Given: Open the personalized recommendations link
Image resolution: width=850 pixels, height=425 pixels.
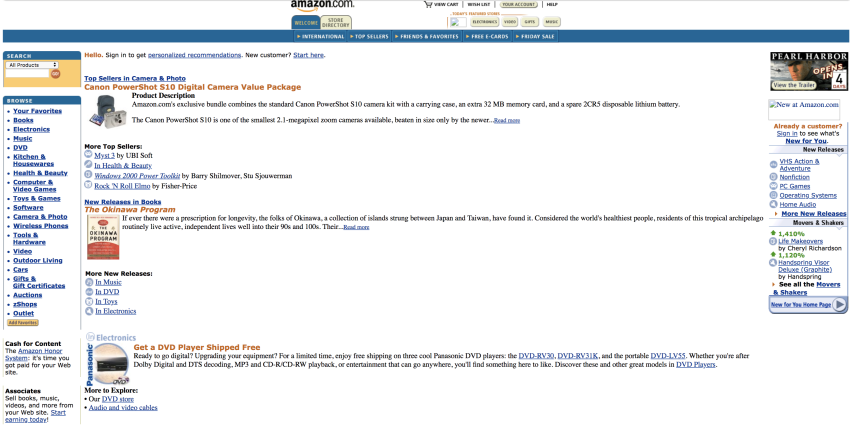Looking at the screenshot, I should coord(194,55).
